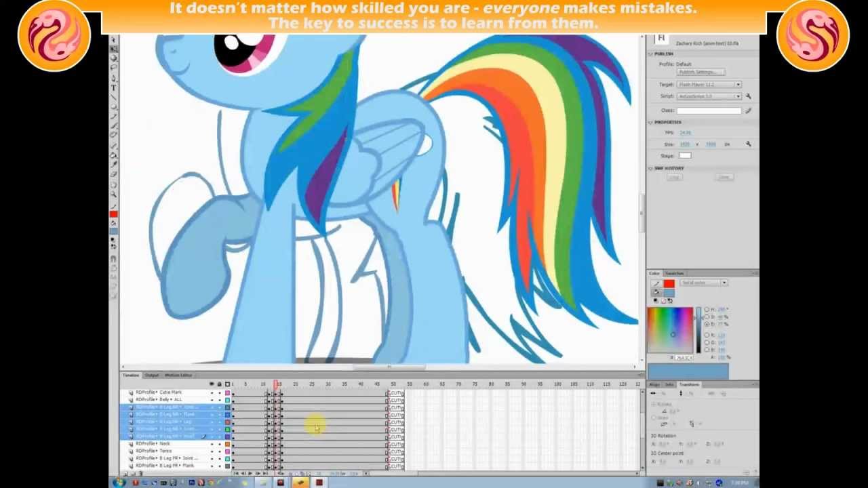Select the Line tool
This screenshot has width=868, height=488.
(x=114, y=99)
